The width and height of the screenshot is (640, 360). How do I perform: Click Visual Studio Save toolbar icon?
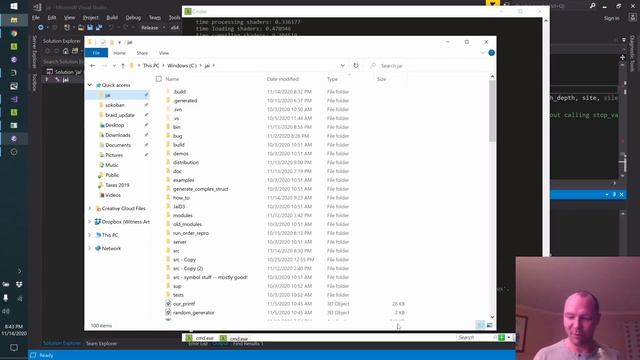[90, 28]
